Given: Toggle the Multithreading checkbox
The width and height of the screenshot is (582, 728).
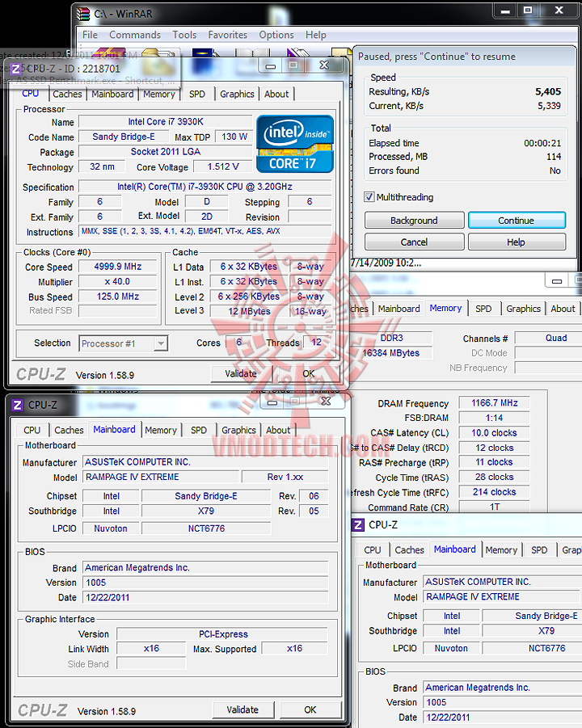Looking at the screenshot, I should (369, 197).
